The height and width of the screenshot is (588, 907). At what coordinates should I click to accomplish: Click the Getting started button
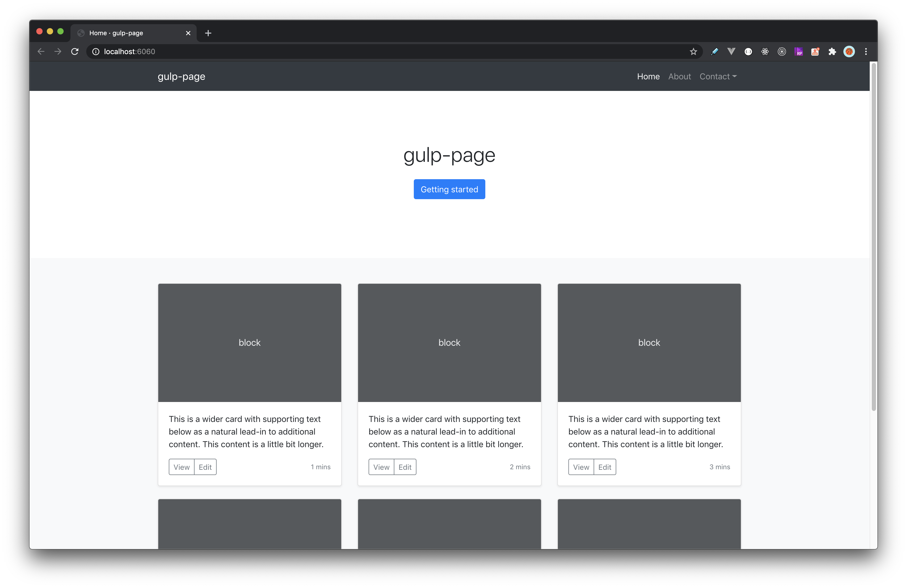449,189
